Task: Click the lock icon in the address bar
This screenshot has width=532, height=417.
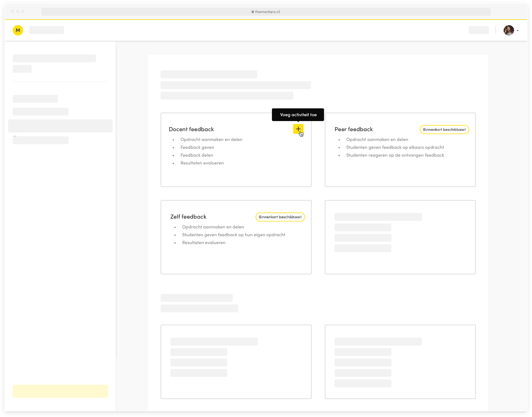Action: (253, 12)
